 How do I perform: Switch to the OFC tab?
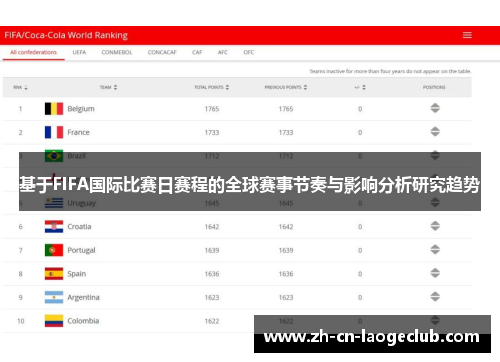point(249,52)
